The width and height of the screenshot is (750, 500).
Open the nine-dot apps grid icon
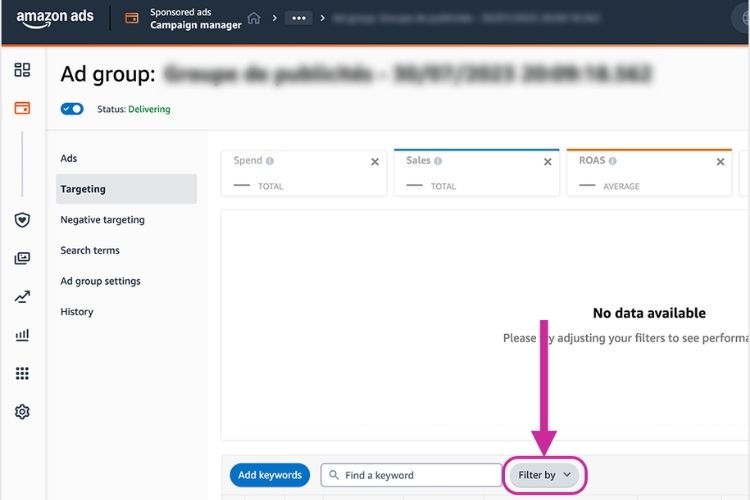[22, 373]
